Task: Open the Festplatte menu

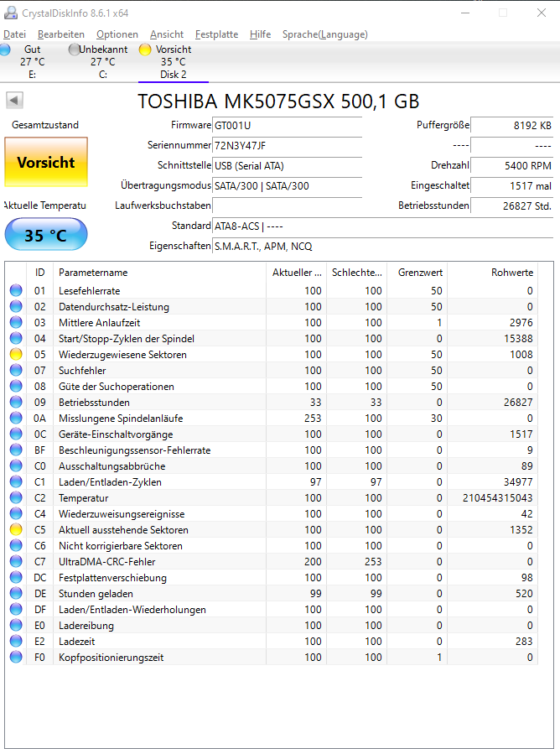Action: pos(217,34)
